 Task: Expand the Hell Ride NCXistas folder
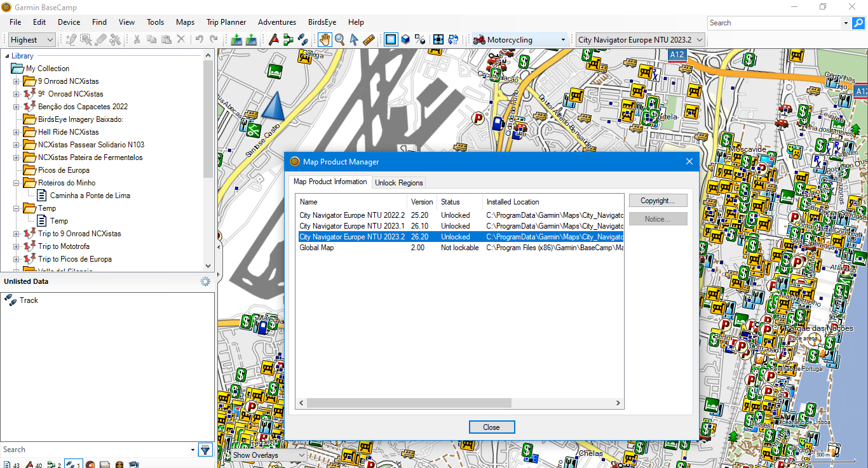[x=17, y=132]
